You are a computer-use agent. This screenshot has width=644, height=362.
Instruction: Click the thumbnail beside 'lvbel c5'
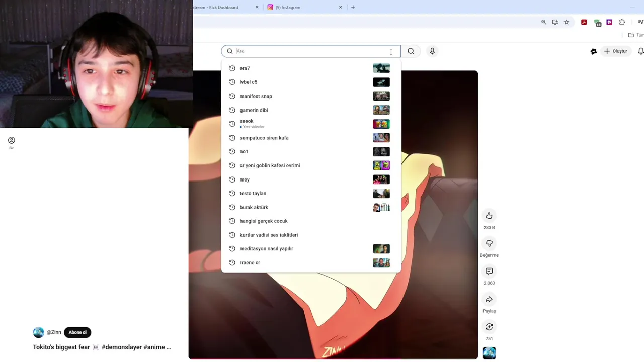point(381,82)
